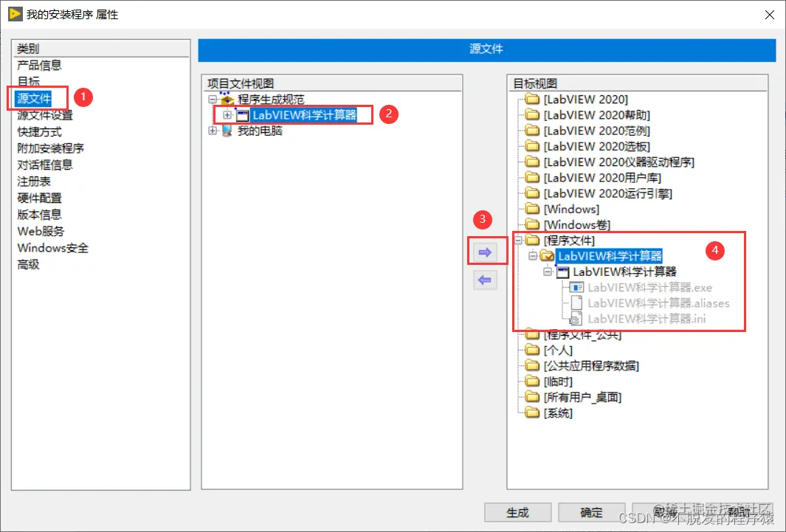Collapse highlighted LabVIEW科学计算器 destination folder
786x532 pixels.
534,256
